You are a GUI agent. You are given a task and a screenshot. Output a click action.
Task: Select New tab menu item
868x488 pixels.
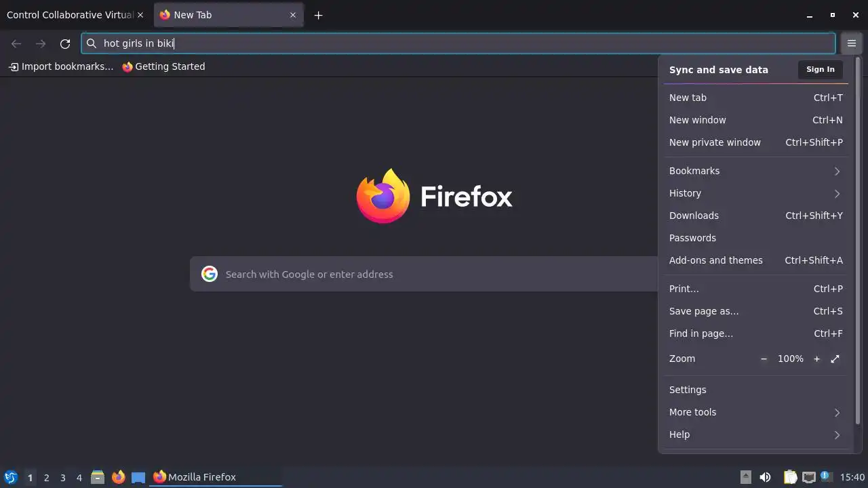click(x=755, y=98)
